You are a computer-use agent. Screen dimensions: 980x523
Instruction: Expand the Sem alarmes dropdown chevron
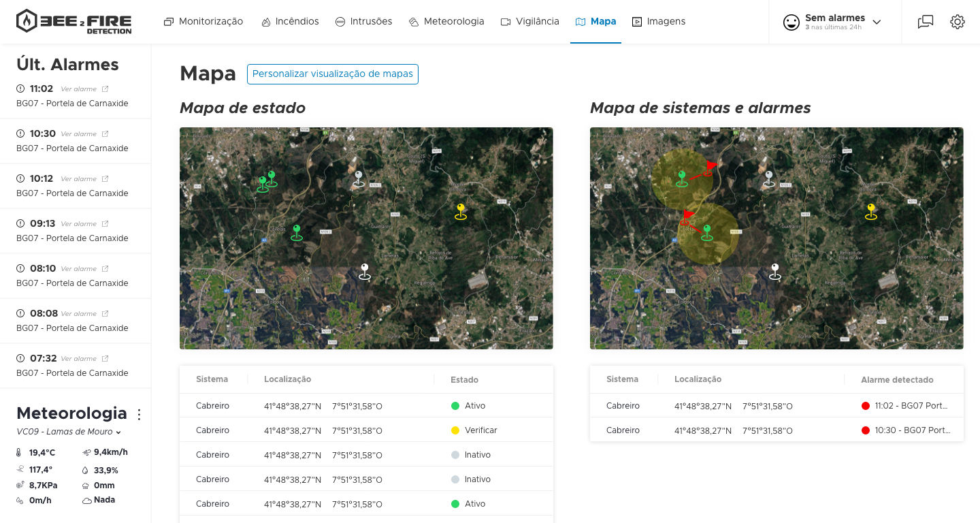point(877,22)
